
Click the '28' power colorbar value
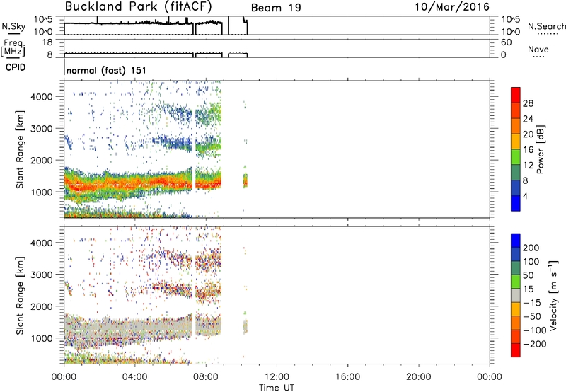click(528, 103)
